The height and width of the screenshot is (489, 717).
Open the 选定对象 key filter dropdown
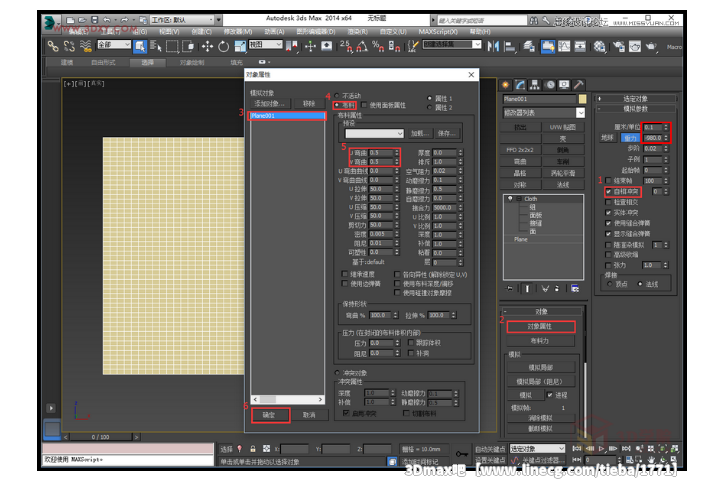(x=537, y=449)
